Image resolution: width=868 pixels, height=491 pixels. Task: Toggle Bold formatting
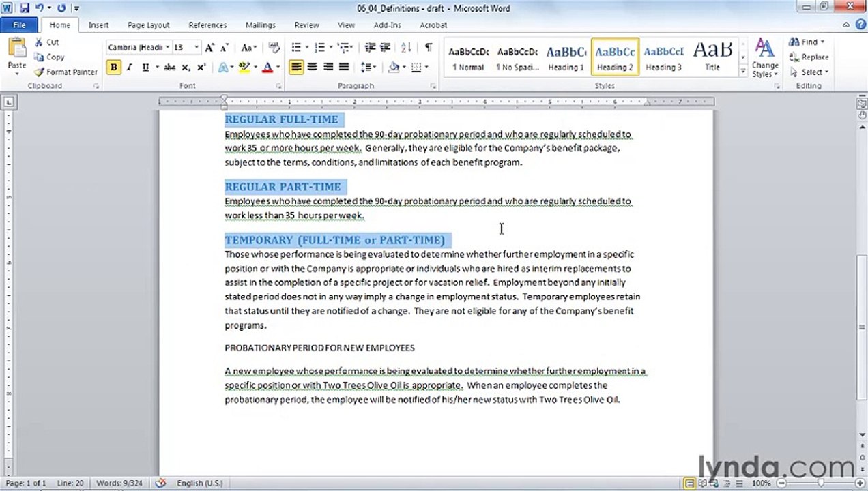[x=113, y=68]
